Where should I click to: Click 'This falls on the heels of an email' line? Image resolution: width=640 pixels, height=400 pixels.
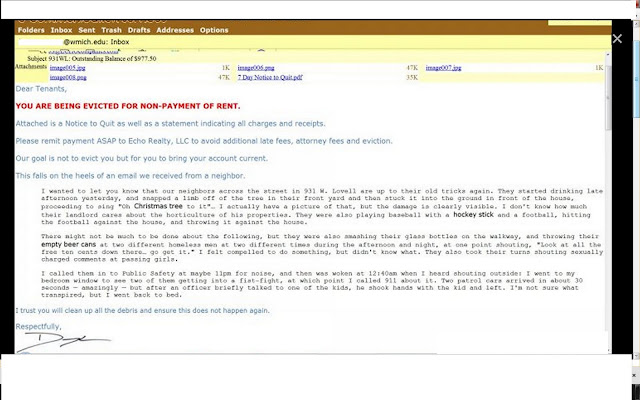point(130,176)
